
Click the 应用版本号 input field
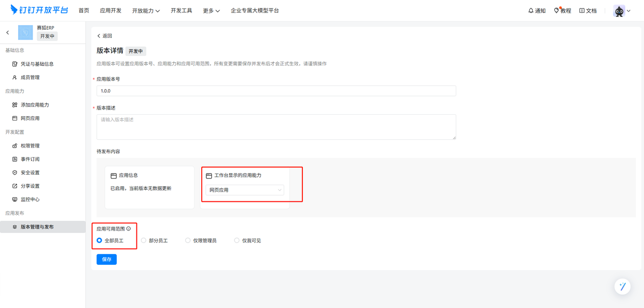[276, 91]
